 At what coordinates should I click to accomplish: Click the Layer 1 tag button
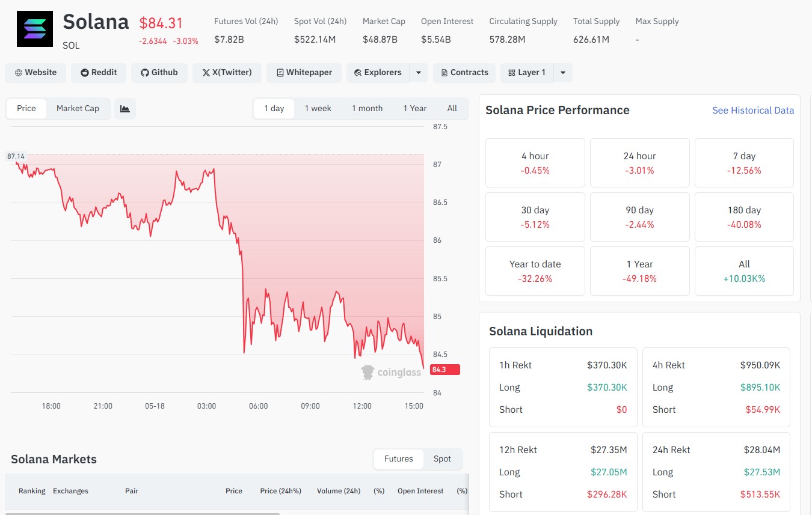coord(527,73)
